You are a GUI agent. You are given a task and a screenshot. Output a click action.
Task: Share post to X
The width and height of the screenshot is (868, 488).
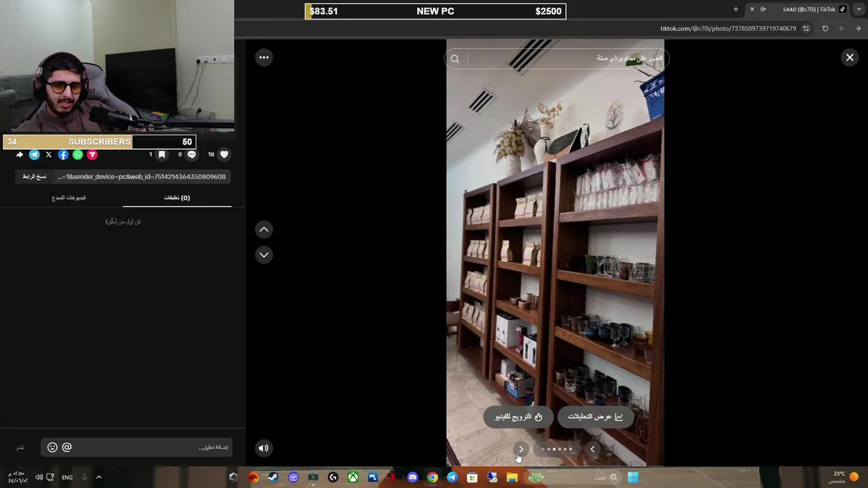(49, 155)
